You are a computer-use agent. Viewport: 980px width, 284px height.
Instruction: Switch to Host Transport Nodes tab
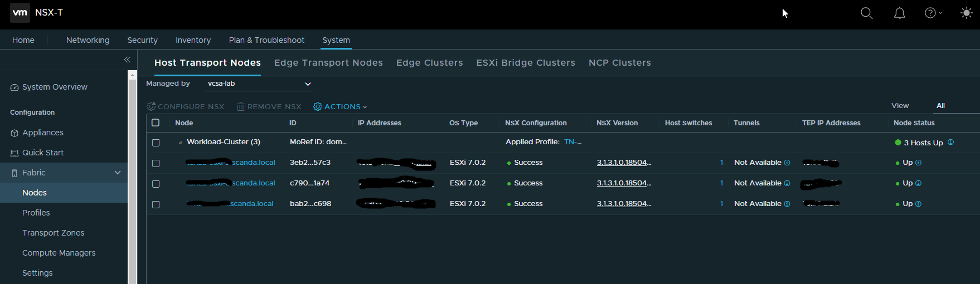(207, 62)
